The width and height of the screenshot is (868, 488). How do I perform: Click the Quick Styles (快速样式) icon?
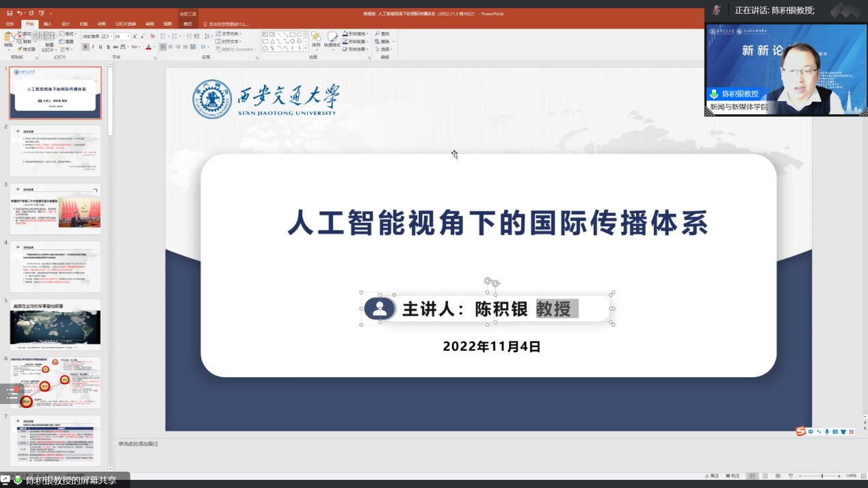click(x=332, y=40)
